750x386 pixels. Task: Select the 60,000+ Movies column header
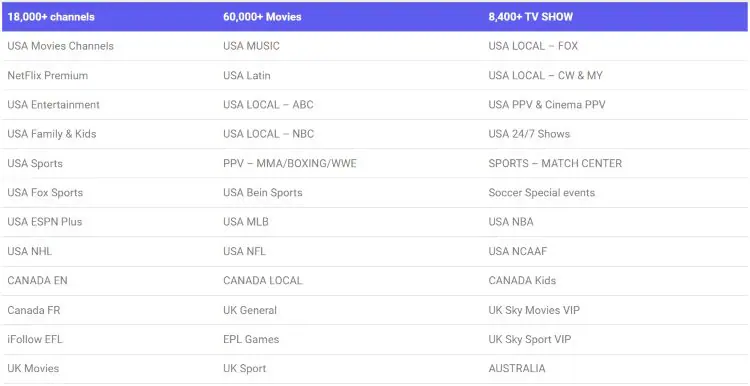coord(262,17)
